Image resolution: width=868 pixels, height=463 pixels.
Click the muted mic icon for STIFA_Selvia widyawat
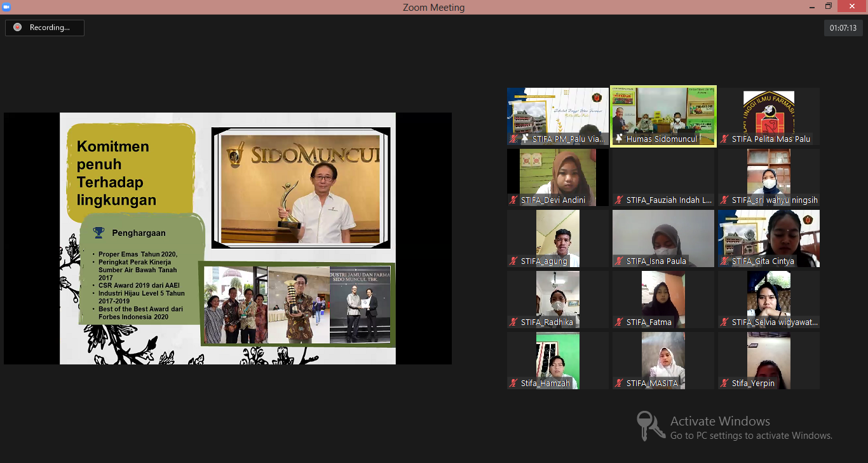point(724,322)
